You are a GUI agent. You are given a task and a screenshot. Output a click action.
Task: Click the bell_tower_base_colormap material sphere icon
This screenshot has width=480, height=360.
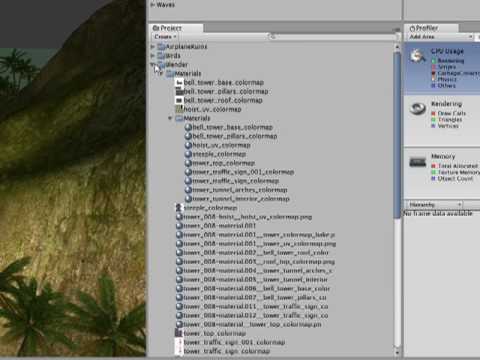[x=188, y=127]
